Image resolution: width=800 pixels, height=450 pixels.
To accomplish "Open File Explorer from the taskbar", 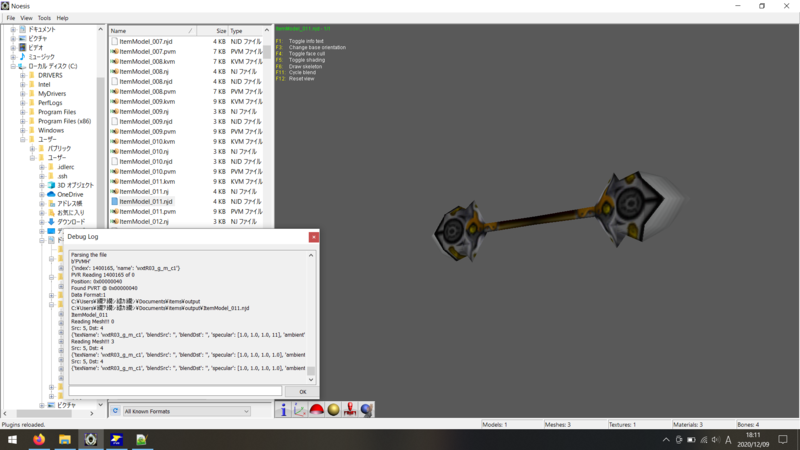I will click(x=65, y=439).
